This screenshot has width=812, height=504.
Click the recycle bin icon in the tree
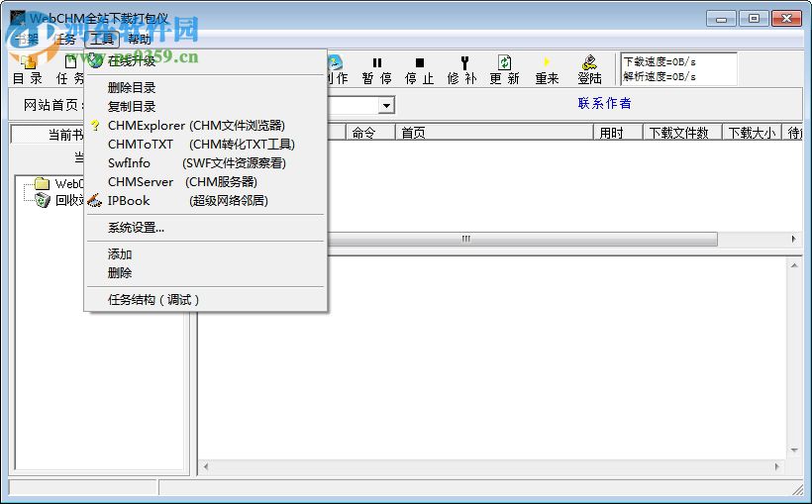[x=43, y=200]
